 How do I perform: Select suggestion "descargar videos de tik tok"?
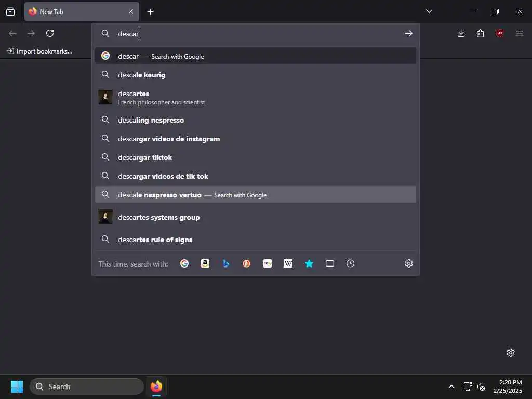256,176
